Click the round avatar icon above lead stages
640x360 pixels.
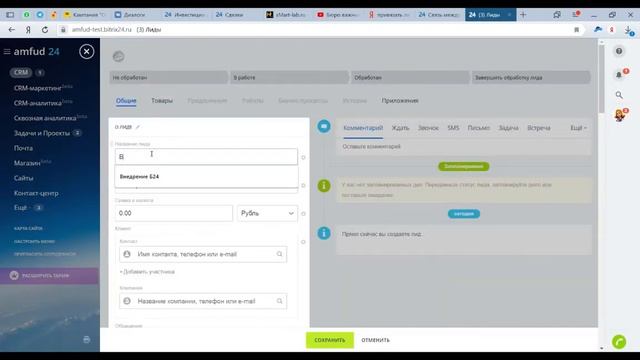pyautogui.click(x=119, y=56)
